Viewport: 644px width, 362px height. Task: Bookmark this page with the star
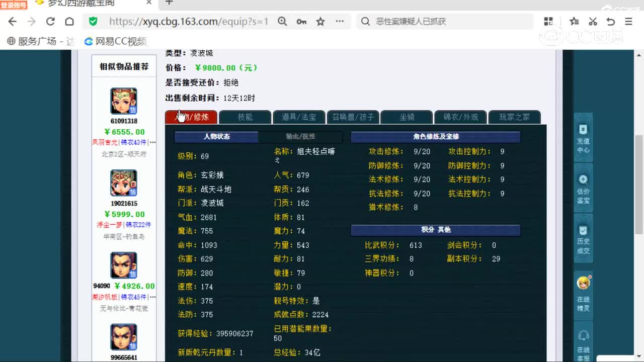coord(320,22)
